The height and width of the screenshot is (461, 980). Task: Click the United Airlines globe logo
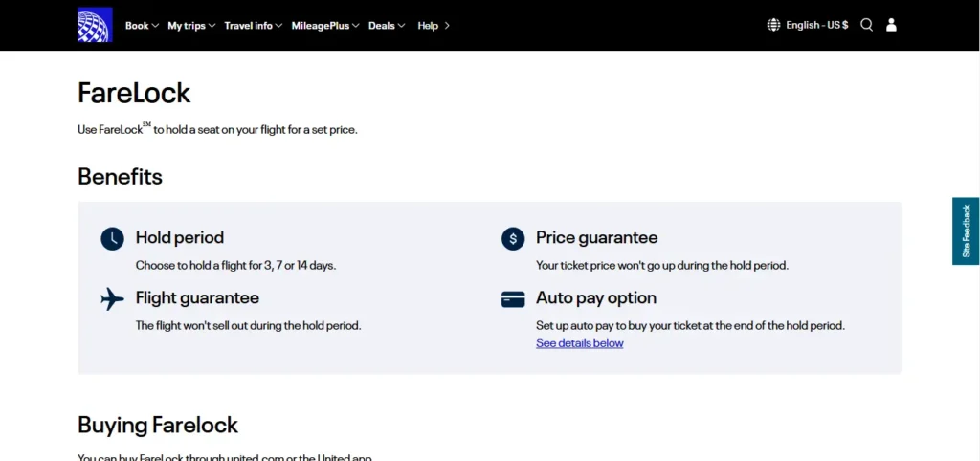click(95, 25)
